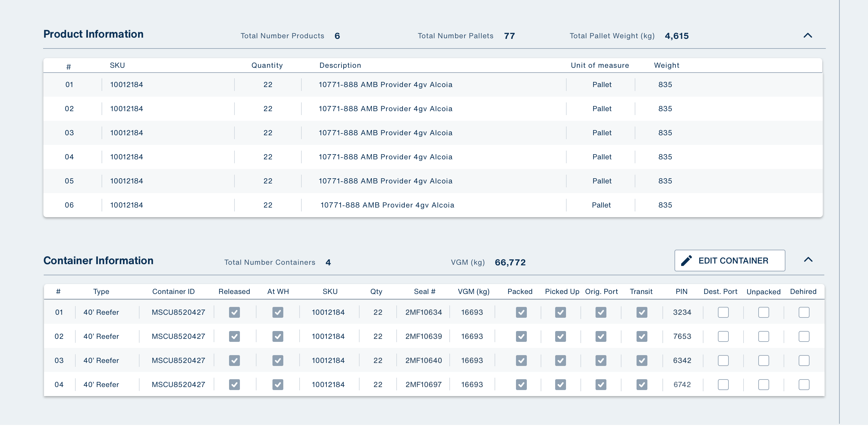
Task: Click the Container ID column header
Action: pos(173,292)
